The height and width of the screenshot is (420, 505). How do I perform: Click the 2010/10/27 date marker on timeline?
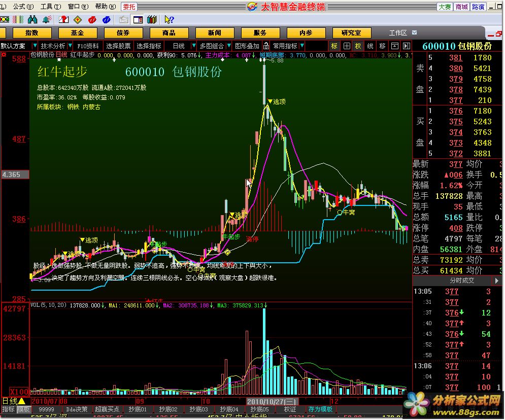[272, 401]
